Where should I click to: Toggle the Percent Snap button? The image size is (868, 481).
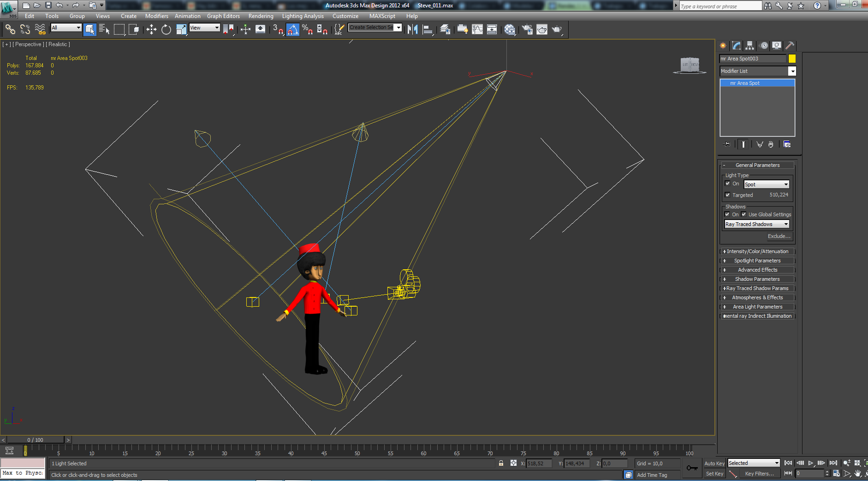point(307,30)
